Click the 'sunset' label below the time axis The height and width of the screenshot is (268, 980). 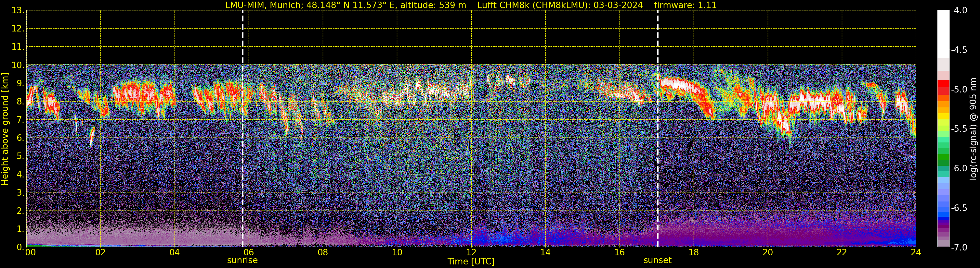coord(657,261)
